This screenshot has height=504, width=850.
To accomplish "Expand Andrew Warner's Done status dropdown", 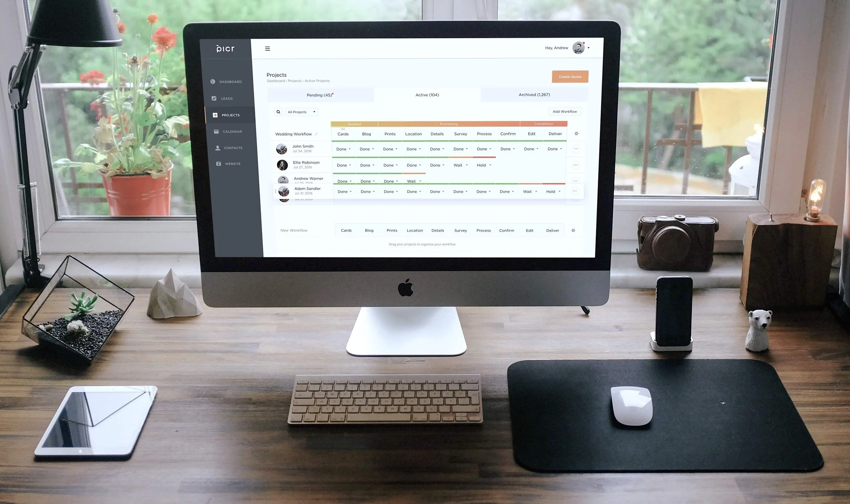I will 345,180.
